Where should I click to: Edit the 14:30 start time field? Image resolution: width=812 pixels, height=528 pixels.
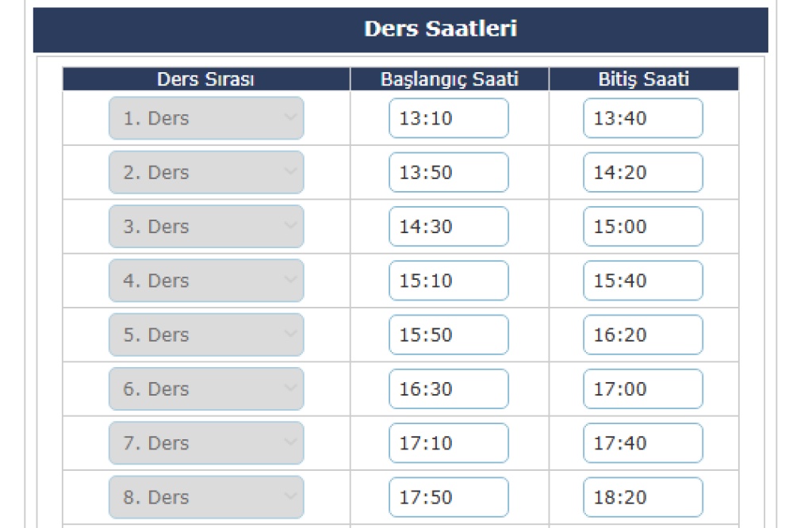[448, 227]
